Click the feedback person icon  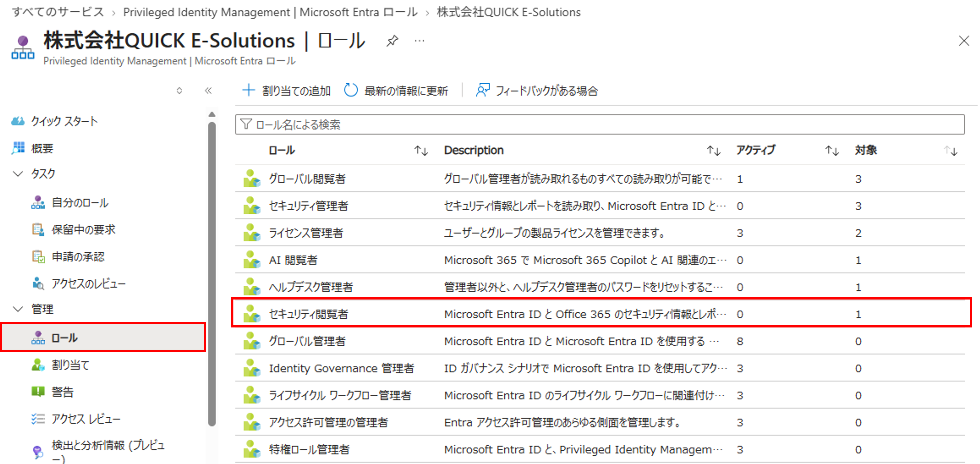pos(482,90)
